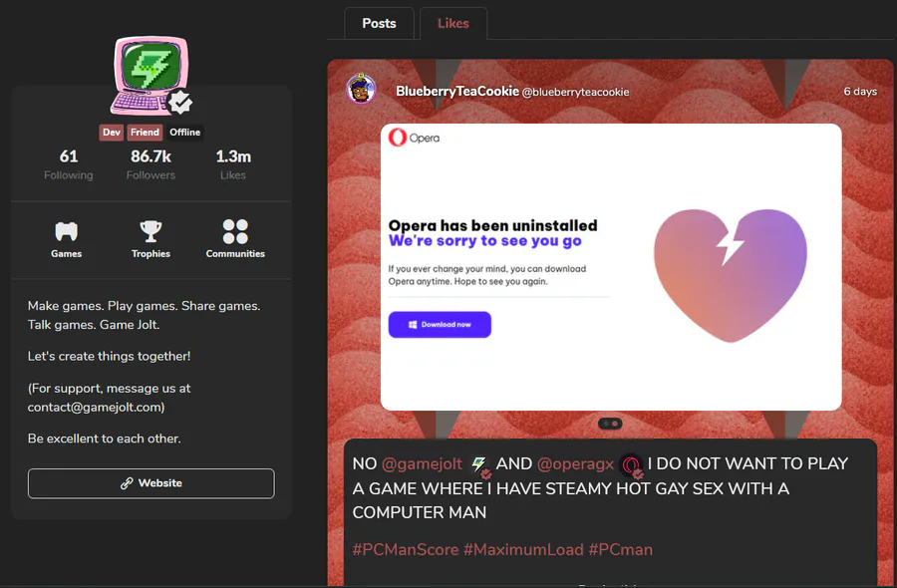Click the image carousel page dots
The width and height of the screenshot is (897, 588).
point(610,424)
